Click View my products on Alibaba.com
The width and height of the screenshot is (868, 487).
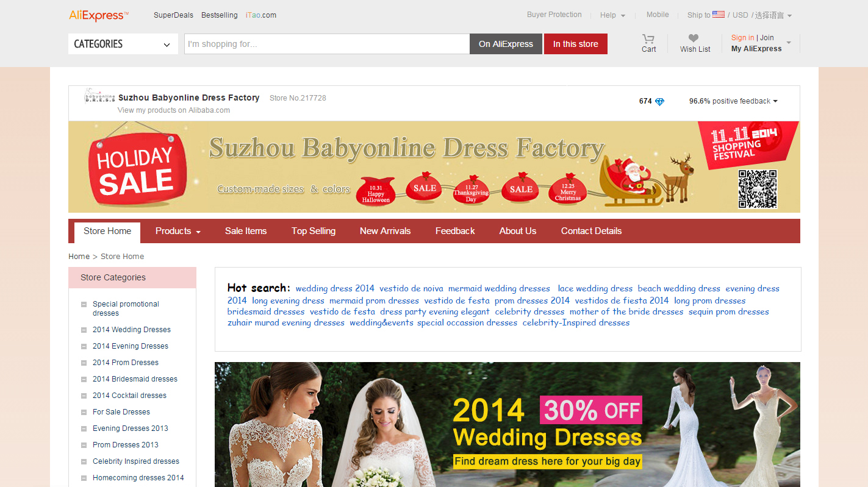click(x=174, y=110)
